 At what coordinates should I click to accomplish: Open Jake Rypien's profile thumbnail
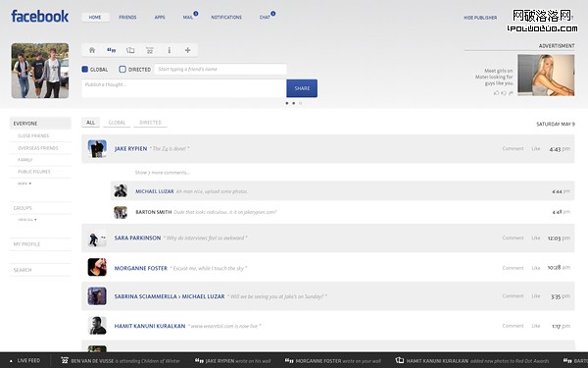pos(97,149)
